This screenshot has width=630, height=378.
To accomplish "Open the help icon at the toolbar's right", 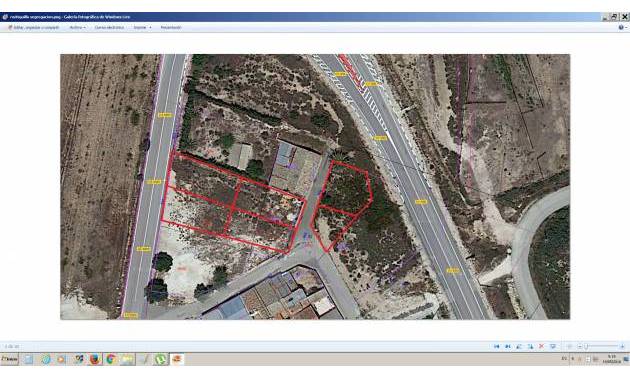I will [x=621, y=28].
